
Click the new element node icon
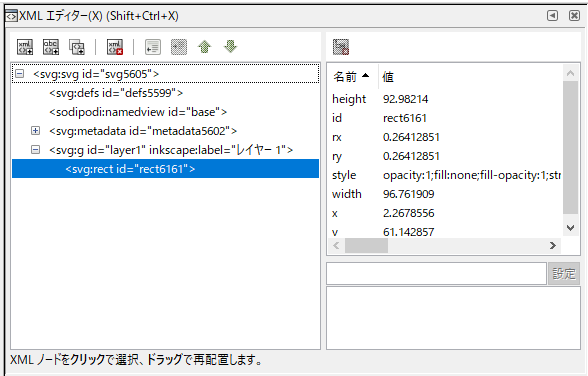click(x=25, y=47)
